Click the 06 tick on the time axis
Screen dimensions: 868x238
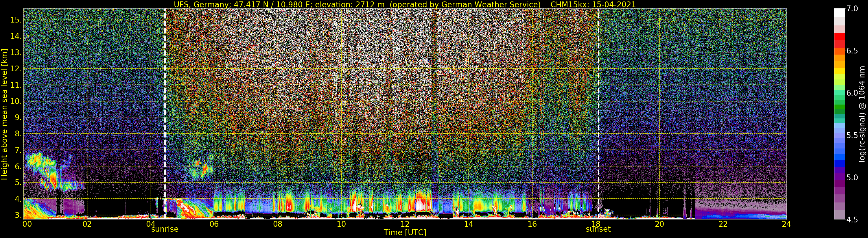[x=214, y=224]
